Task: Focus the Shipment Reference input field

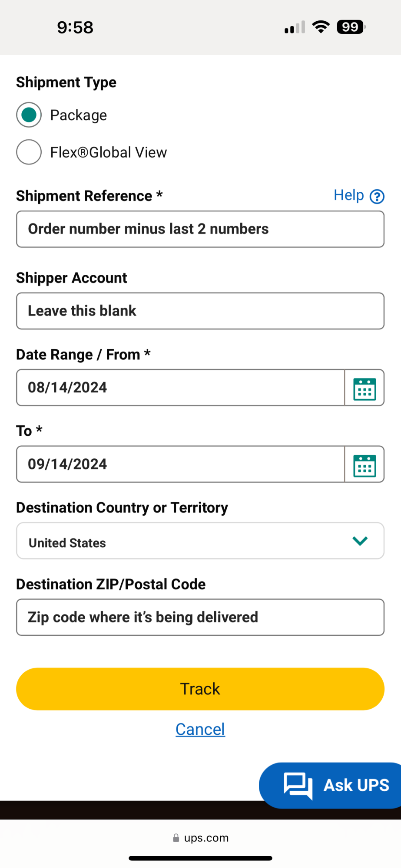Action: (200, 229)
